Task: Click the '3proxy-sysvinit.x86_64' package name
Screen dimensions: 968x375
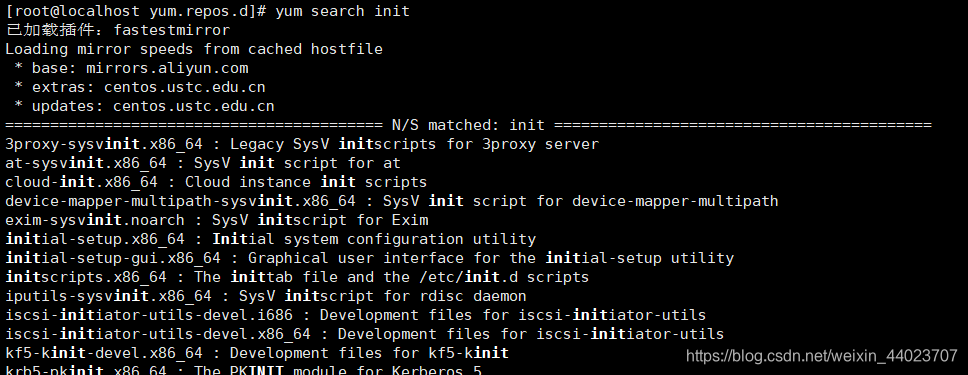Action: (x=104, y=145)
